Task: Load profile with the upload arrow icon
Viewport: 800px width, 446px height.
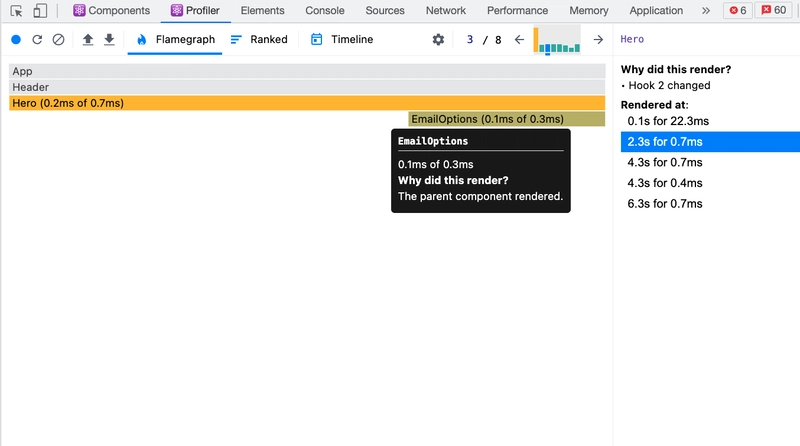Action: [88, 39]
